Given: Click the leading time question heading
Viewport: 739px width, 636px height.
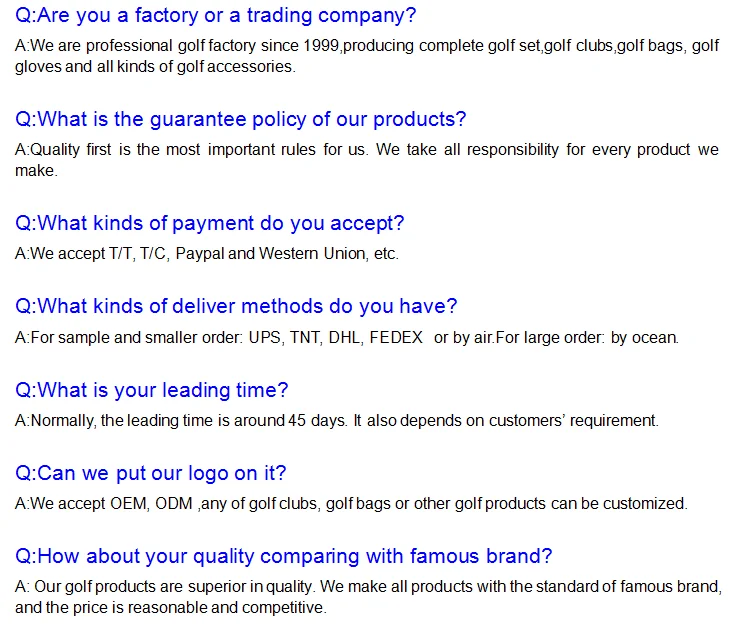Looking at the screenshot, I should point(151,390).
